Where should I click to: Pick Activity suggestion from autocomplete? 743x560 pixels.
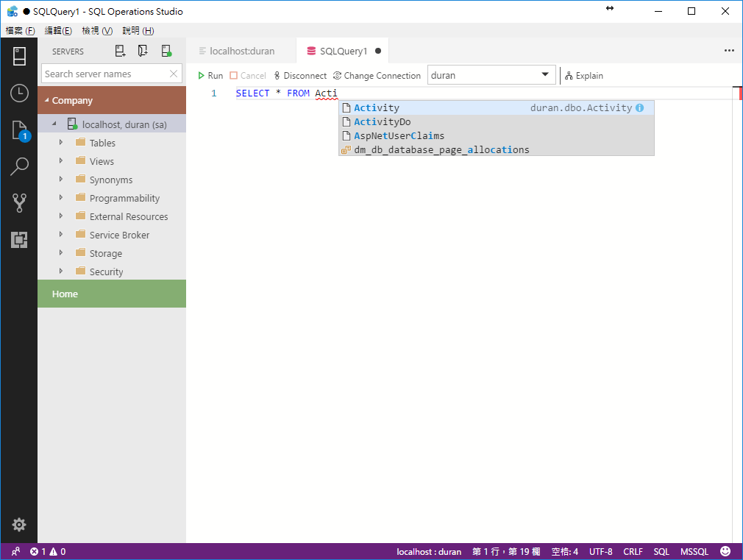[496, 107]
